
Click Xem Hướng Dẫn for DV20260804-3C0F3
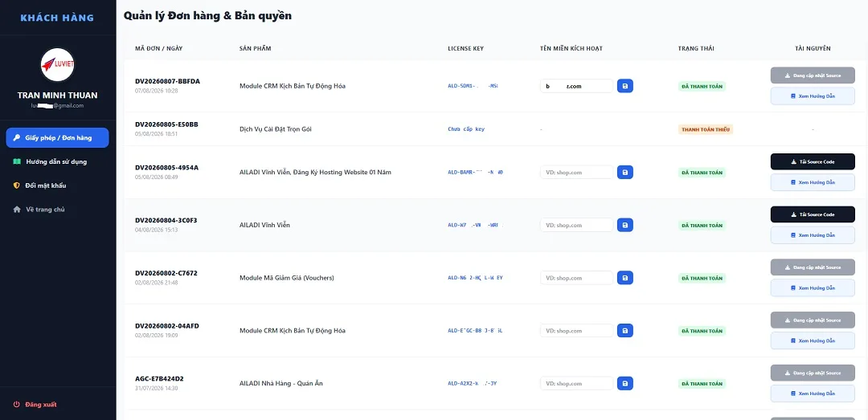click(x=813, y=235)
